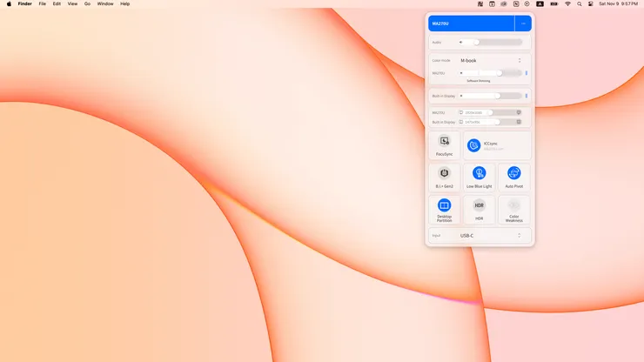Click the Input dropdown arrows
The height and width of the screenshot is (362, 644).
point(520,236)
